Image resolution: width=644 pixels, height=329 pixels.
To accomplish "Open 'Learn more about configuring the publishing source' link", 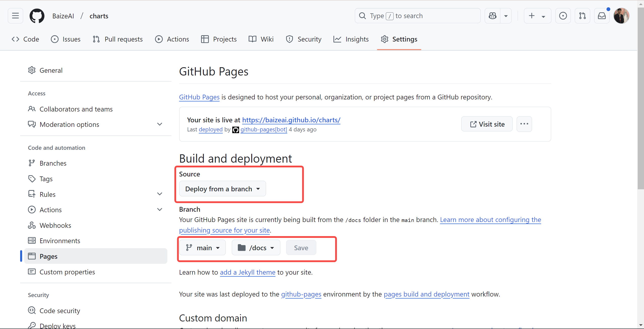I will 490,220.
